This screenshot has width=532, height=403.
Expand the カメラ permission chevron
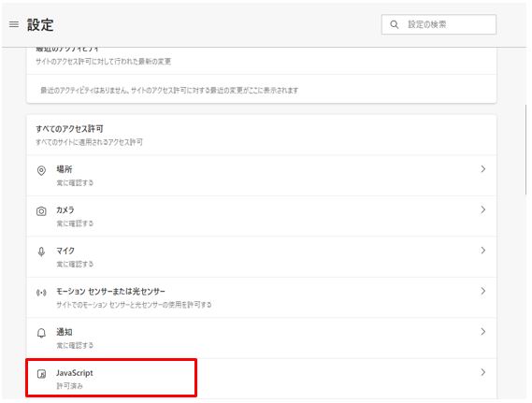483,209
